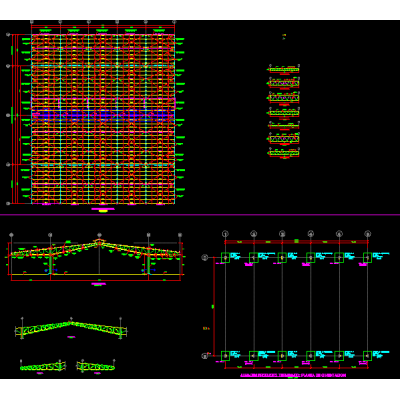Click the ridge apex of the large section elevation
400x400 pixels.
point(98,241)
